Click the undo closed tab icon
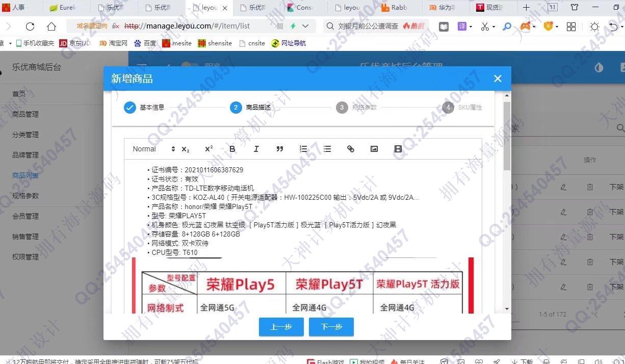Viewport: 625px width, 364px height. (x=614, y=27)
